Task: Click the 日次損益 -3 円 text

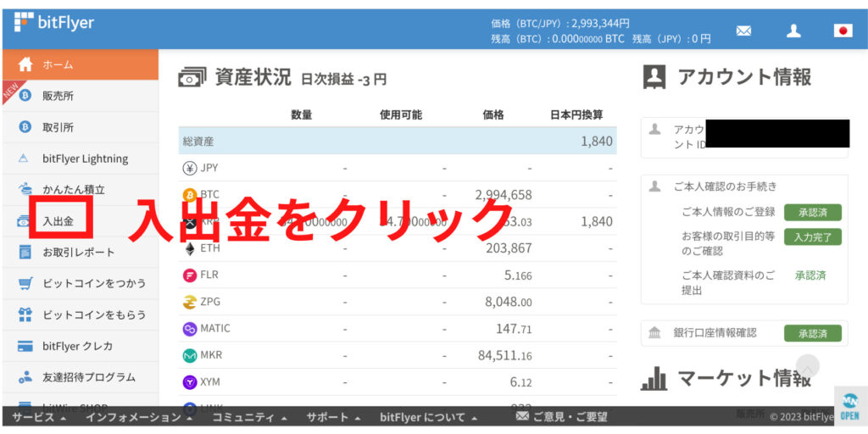Action: click(344, 80)
